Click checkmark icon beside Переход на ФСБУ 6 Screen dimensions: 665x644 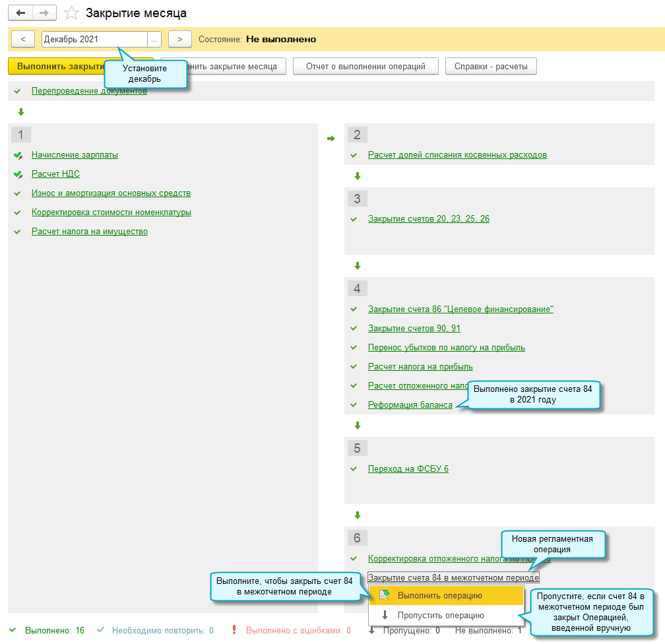tap(354, 469)
